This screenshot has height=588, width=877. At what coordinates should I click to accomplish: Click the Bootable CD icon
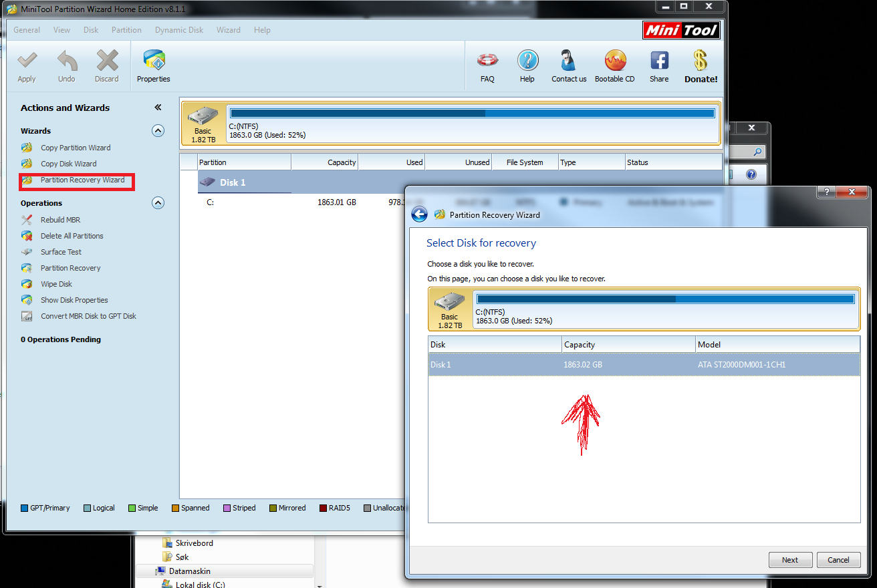615,61
